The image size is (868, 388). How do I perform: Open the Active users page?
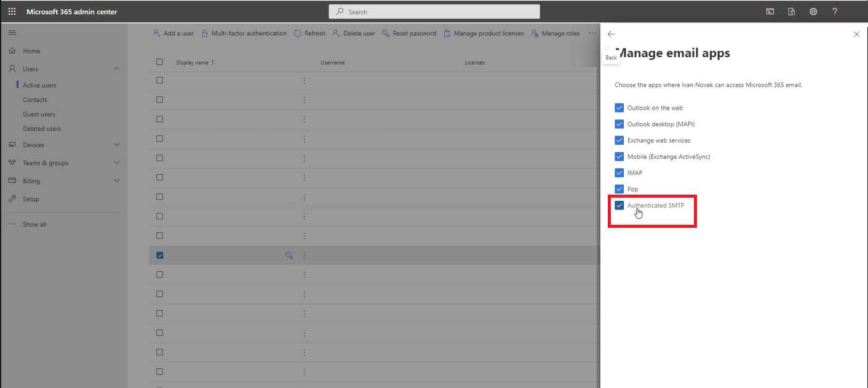[39, 84]
